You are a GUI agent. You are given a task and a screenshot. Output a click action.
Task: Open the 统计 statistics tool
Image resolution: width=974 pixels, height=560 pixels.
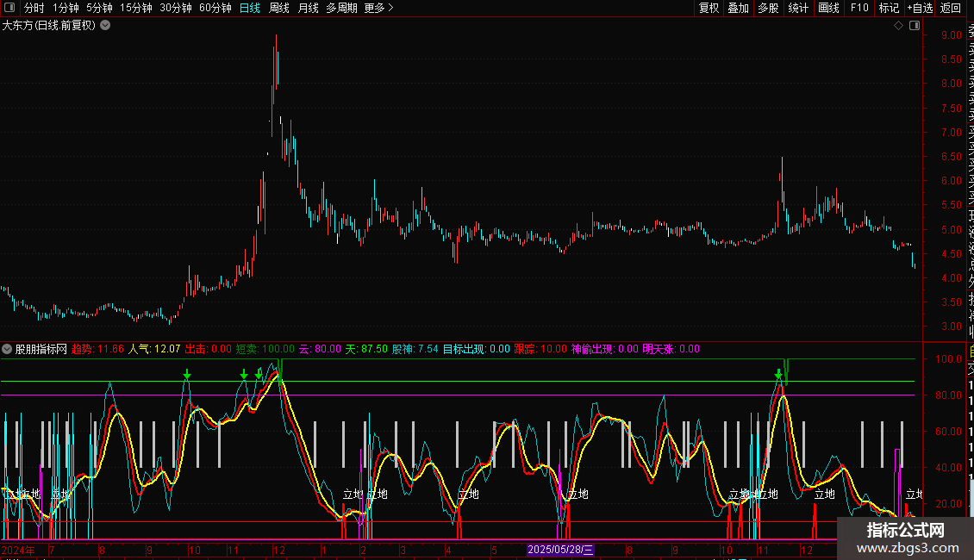pos(798,8)
